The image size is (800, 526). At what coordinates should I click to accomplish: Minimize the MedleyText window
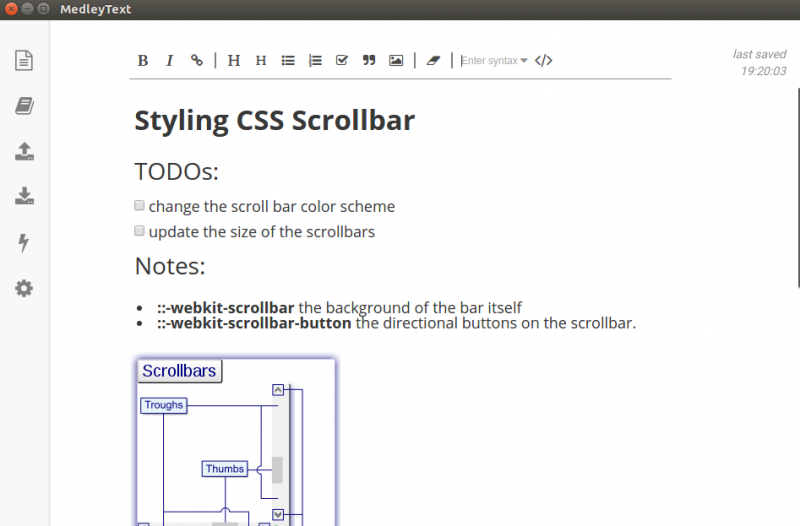click(x=28, y=9)
